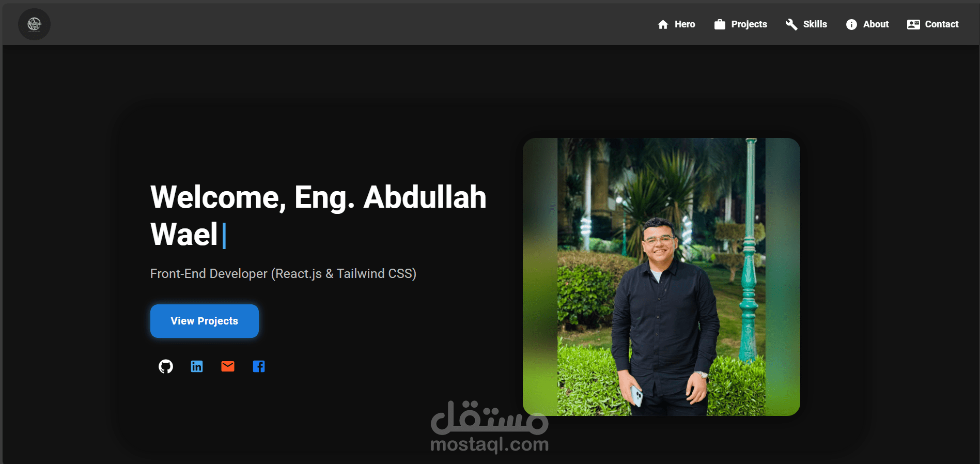Open the LinkedIn profile icon

197,366
